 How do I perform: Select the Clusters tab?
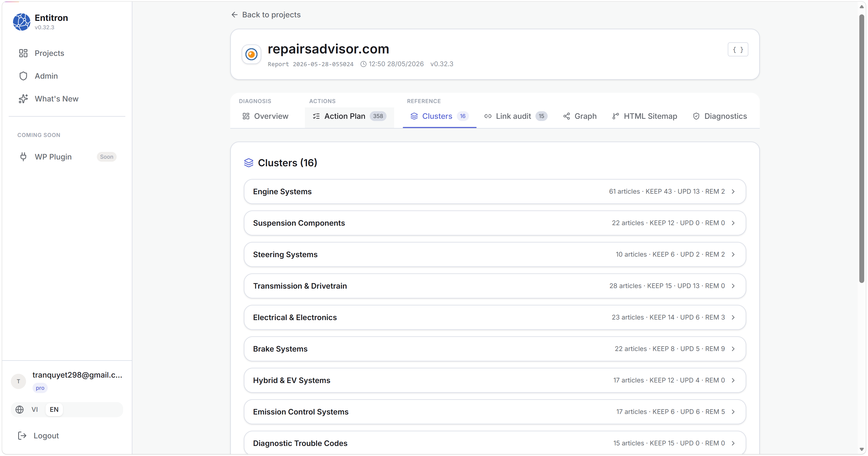[439, 116]
